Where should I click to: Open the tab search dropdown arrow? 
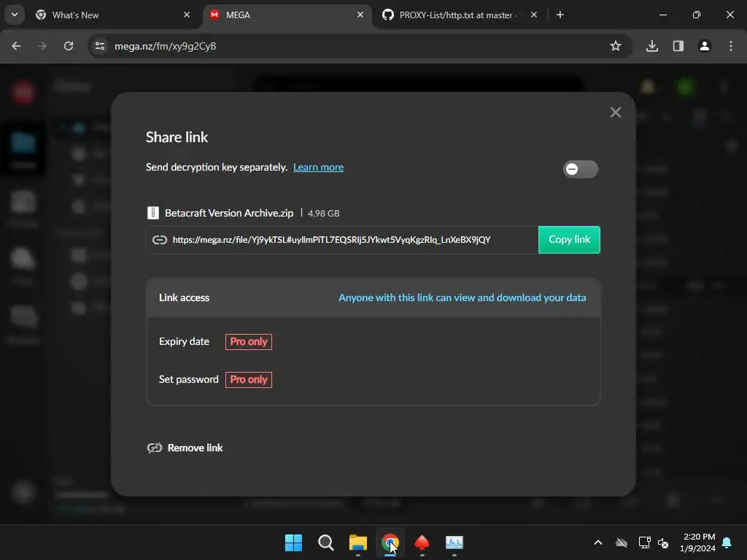coord(15,15)
